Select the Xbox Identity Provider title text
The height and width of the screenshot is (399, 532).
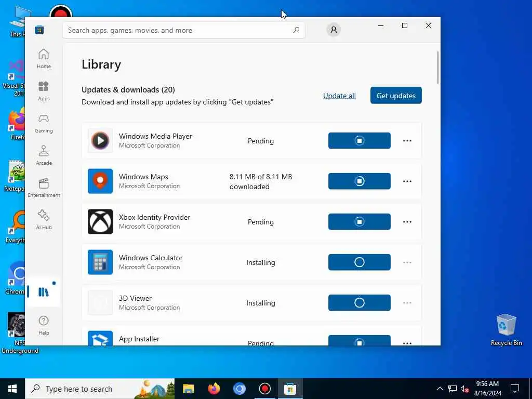(x=155, y=217)
